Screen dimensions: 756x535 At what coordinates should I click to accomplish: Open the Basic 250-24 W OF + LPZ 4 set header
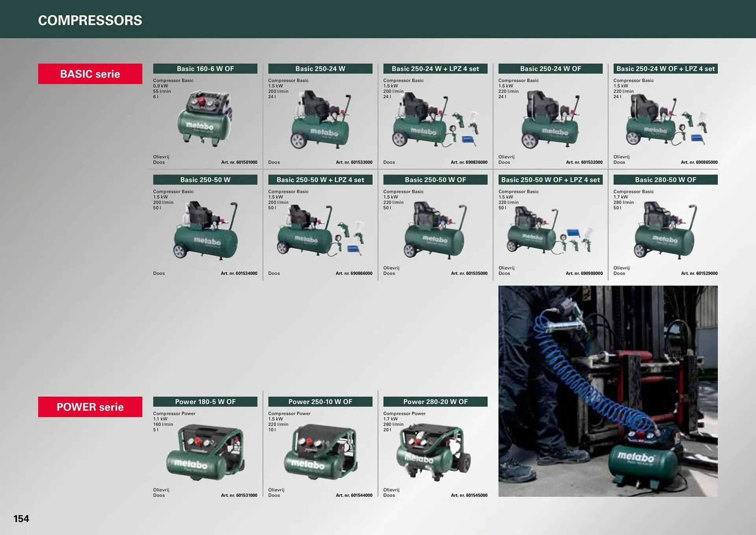665,69
